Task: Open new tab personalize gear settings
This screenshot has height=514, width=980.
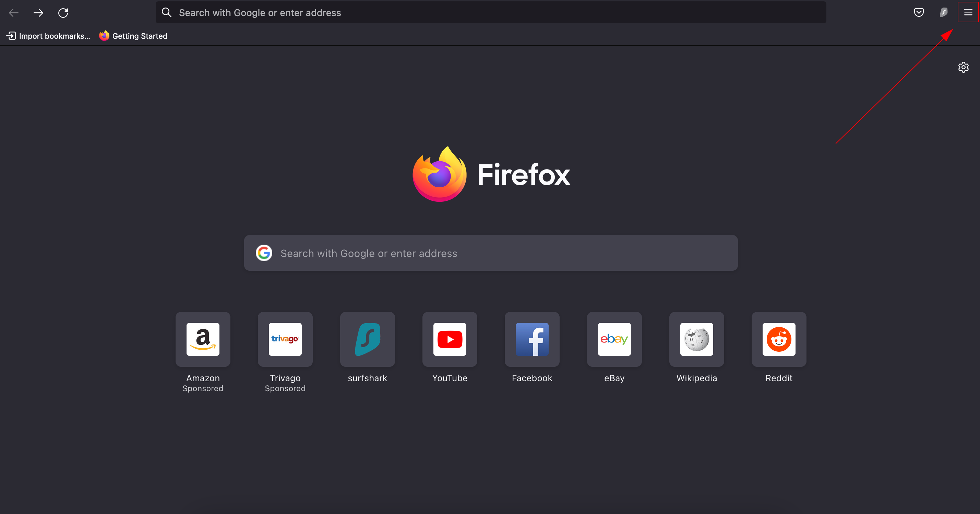Action: [963, 67]
